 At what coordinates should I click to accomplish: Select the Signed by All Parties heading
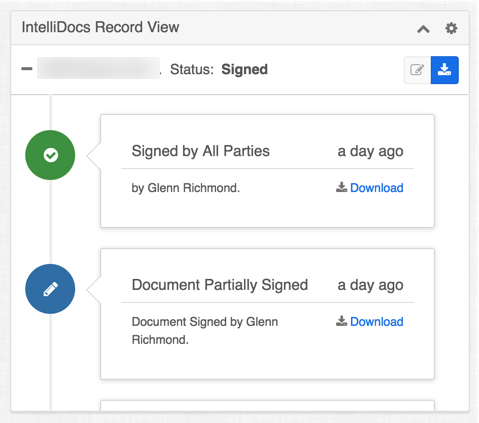click(201, 151)
